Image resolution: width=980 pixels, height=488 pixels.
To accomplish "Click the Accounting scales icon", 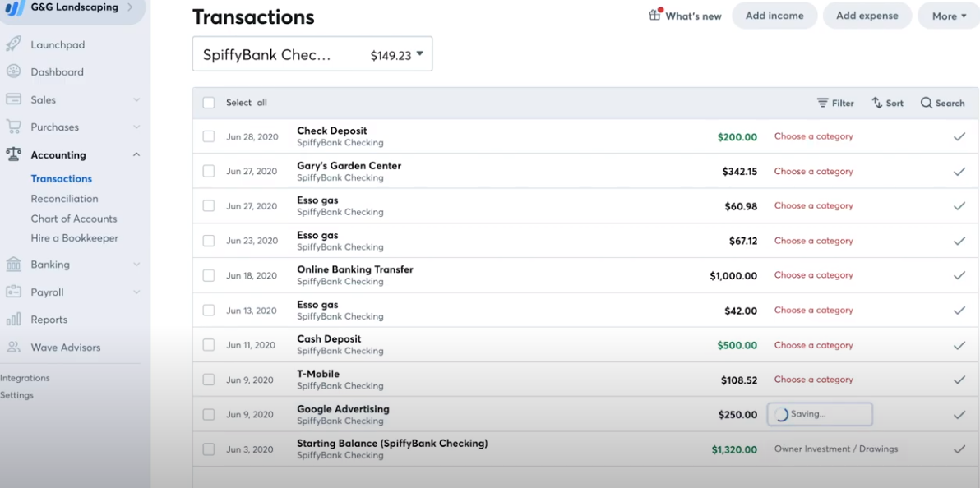I will coord(14,154).
